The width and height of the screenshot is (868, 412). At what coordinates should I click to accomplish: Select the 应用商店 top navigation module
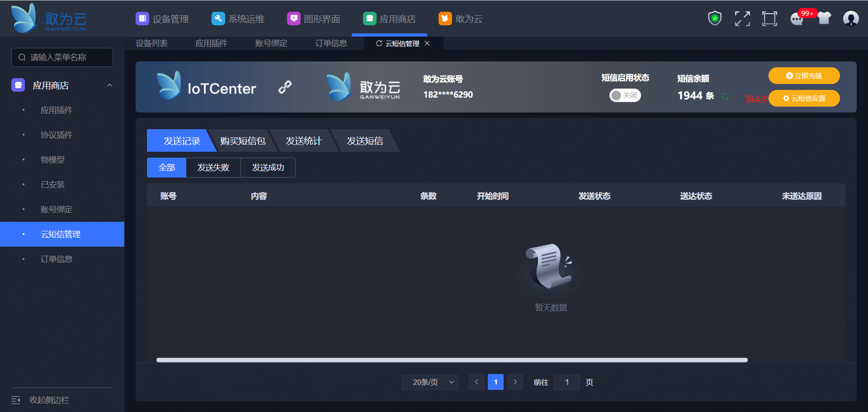pyautogui.click(x=389, y=19)
